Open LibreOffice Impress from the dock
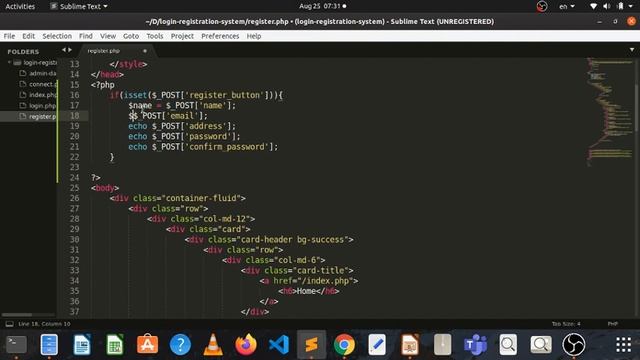Image resolution: width=640 pixels, height=360 pixels. point(410,344)
